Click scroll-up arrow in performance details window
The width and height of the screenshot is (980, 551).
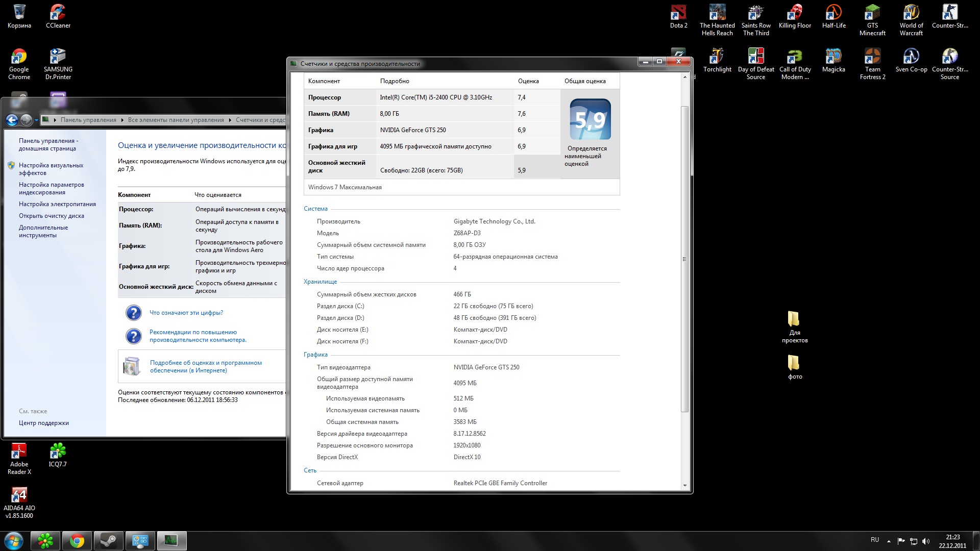coord(685,78)
